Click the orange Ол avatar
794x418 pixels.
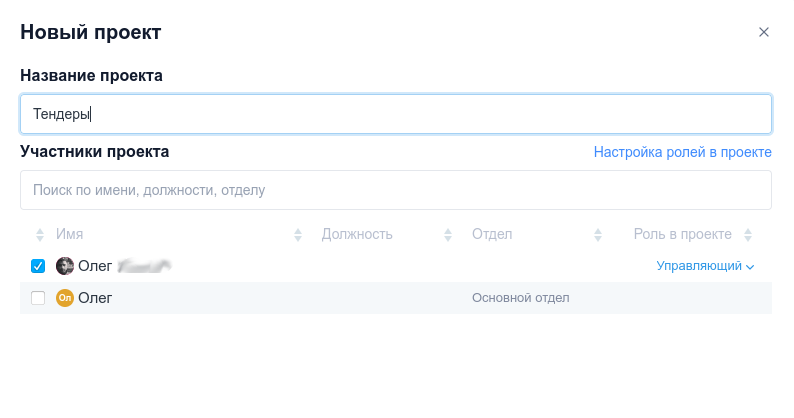click(65, 298)
